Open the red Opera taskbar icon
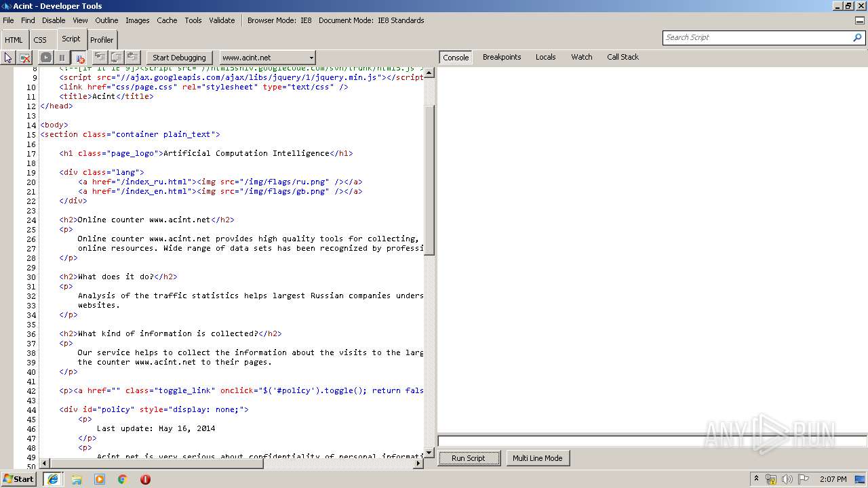This screenshot has height=488, width=868. tap(145, 479)
